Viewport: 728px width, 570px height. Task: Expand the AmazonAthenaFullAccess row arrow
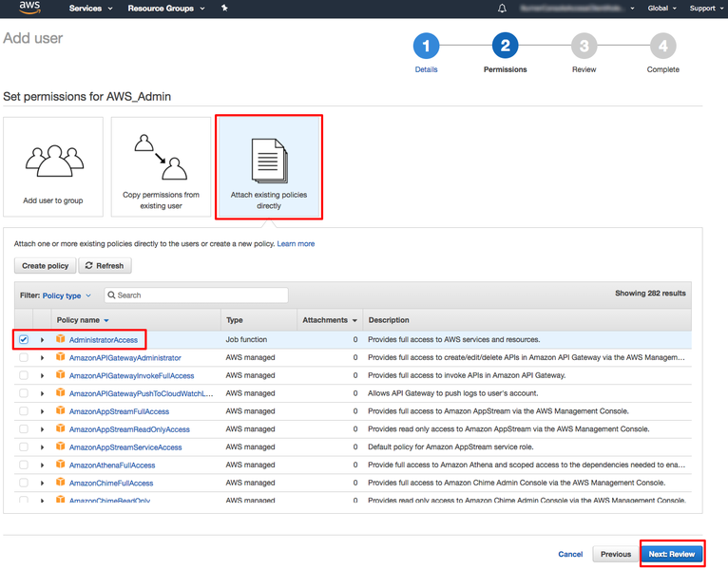point(42,465)
